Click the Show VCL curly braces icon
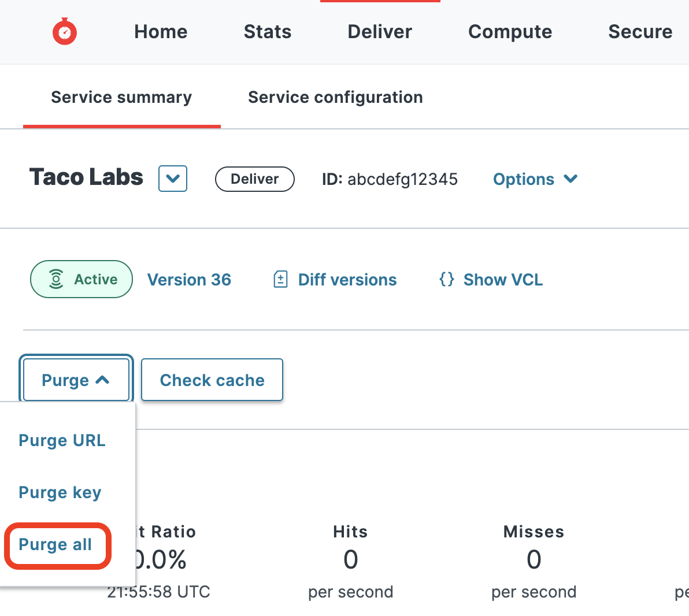689x616 pixels. [x=446, y=279]
